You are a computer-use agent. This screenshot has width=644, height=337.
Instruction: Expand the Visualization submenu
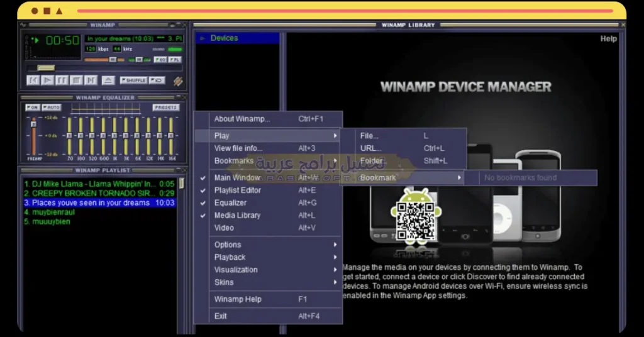(268, 270)
